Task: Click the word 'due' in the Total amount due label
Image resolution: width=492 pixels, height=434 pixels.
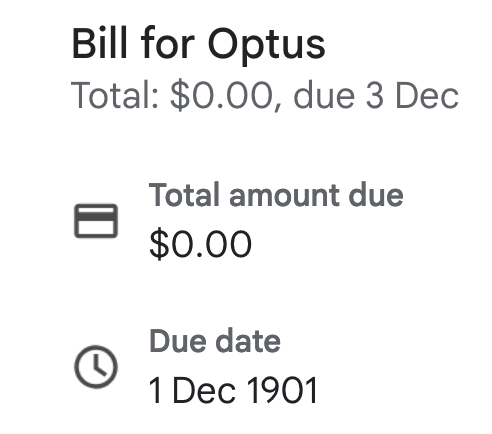Action: tap(376, 195)
